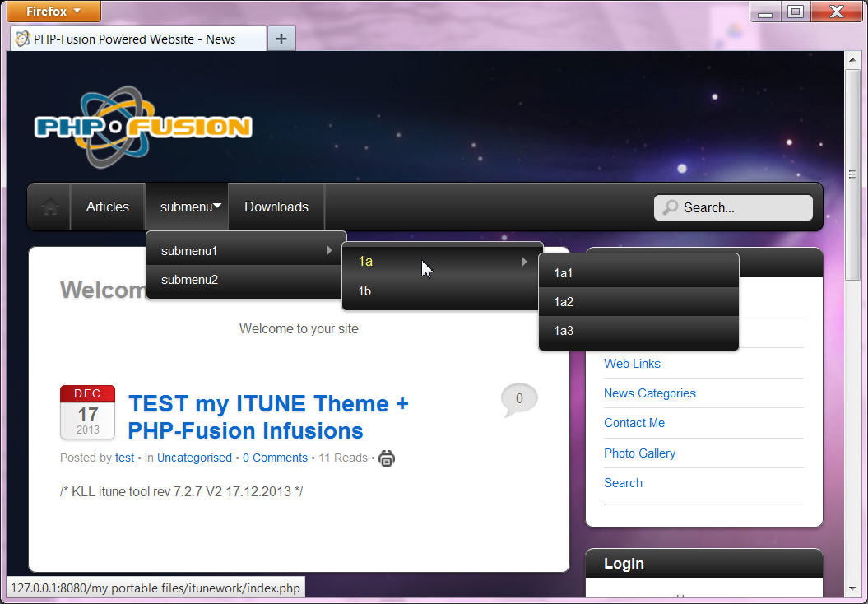Click the page favicon in browser tab
868x604 pixels.
click(22, 39)
